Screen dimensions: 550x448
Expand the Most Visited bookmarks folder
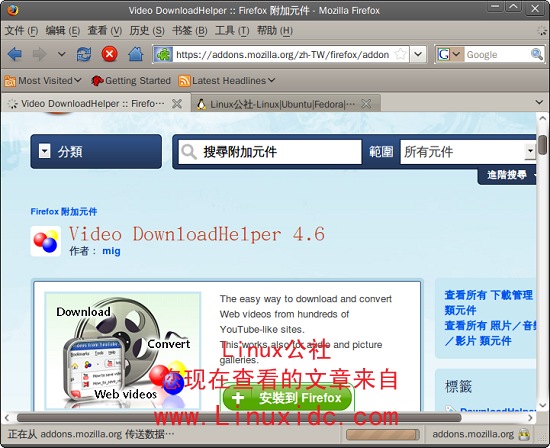click(x=43, y=81)
